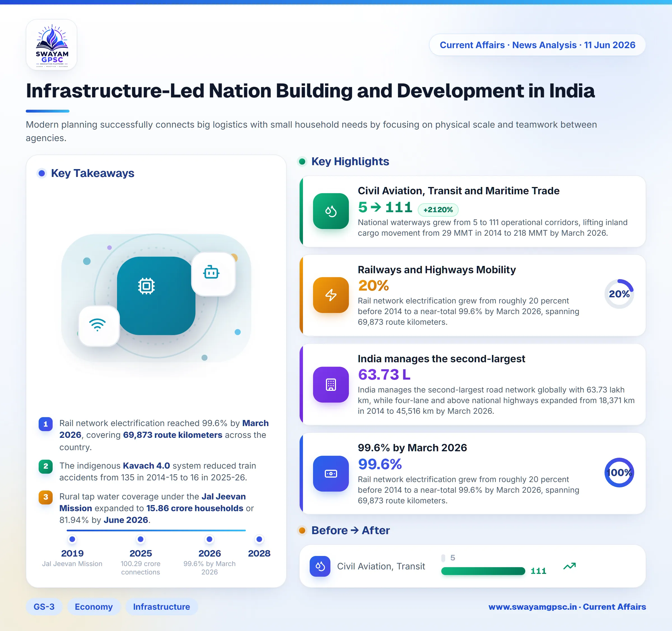The image size is (672, 631).
Task: Open the www.swayamgpsc.in link
Action: point(533,607)
